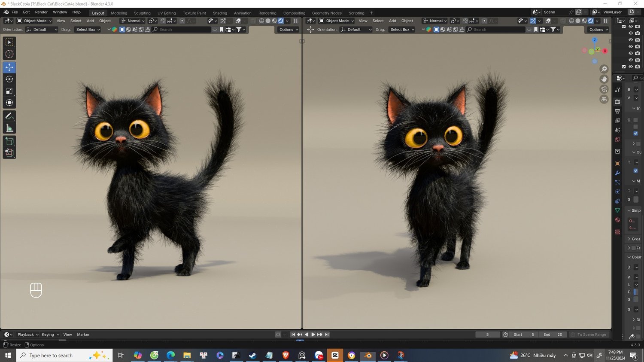Open the Texture properties tab
The width and height of the screenshot is (644, 362).
(617, 232)
